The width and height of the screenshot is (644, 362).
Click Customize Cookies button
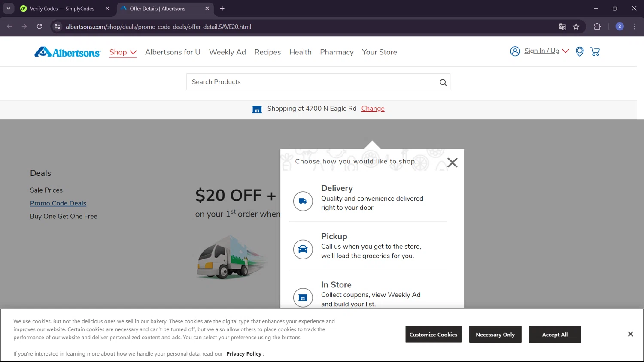point(433,335)
